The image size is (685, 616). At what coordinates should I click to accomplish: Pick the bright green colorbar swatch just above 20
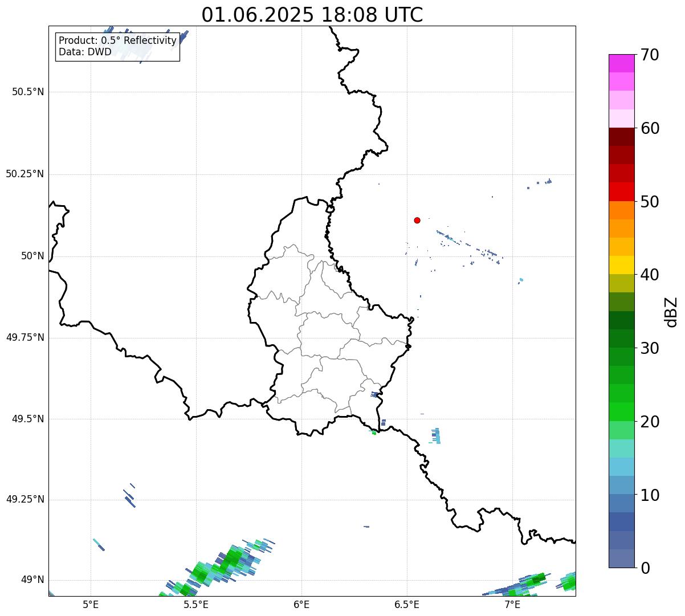pyautogui.click(x=621, y=412)
